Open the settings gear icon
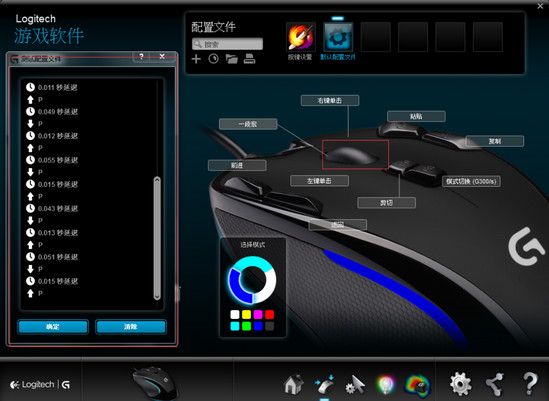Viewport: 549px width, 401px height. (x=460, y=384)
